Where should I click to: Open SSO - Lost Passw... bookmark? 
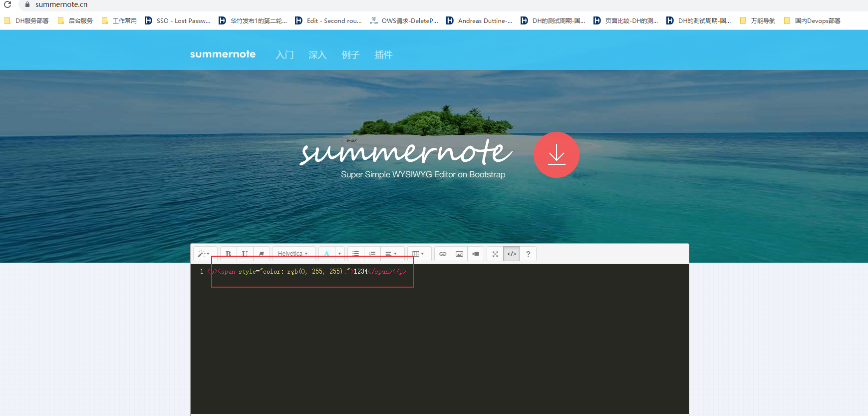(x=178, y=20)
